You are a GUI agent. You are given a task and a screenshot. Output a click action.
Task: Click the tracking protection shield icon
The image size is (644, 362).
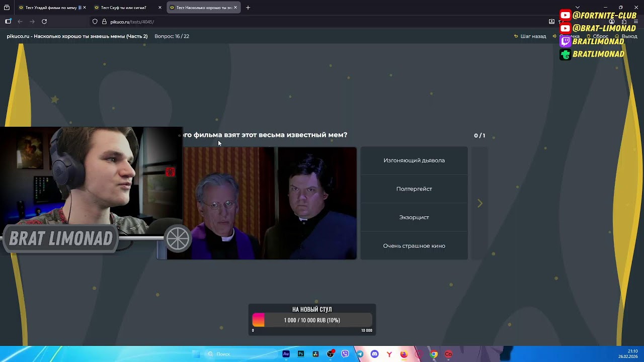(x=95, y=22)
